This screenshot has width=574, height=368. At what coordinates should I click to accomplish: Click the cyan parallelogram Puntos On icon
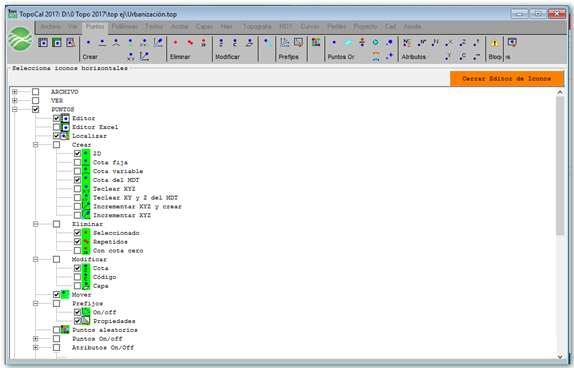(x=348, y=42)
